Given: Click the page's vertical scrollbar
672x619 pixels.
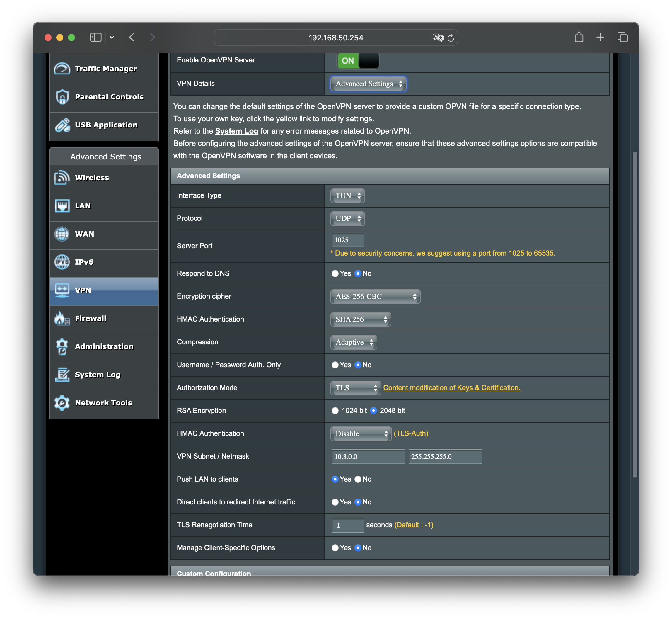Looking at the screenshot, I should tap(635, 315).
